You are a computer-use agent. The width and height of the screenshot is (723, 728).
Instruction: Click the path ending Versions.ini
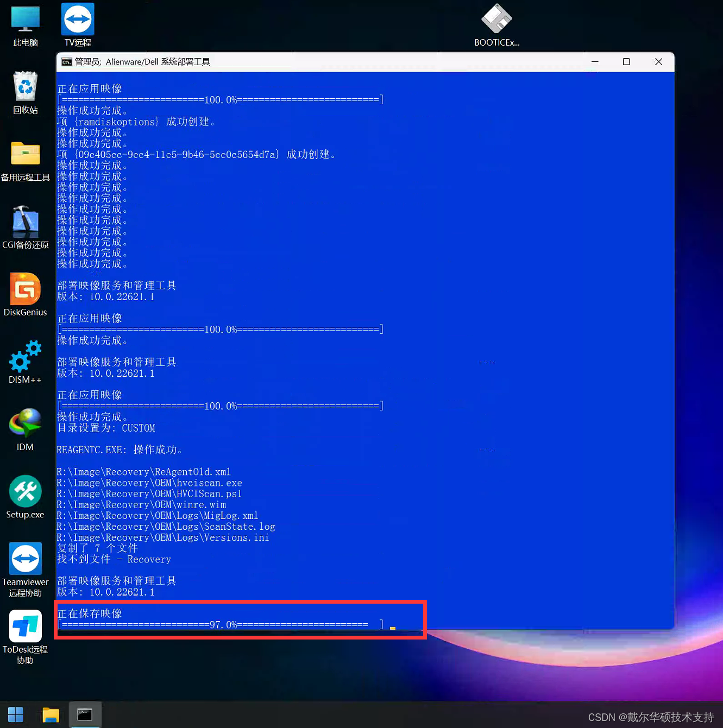pyautogui.click(x=163, y=537)
